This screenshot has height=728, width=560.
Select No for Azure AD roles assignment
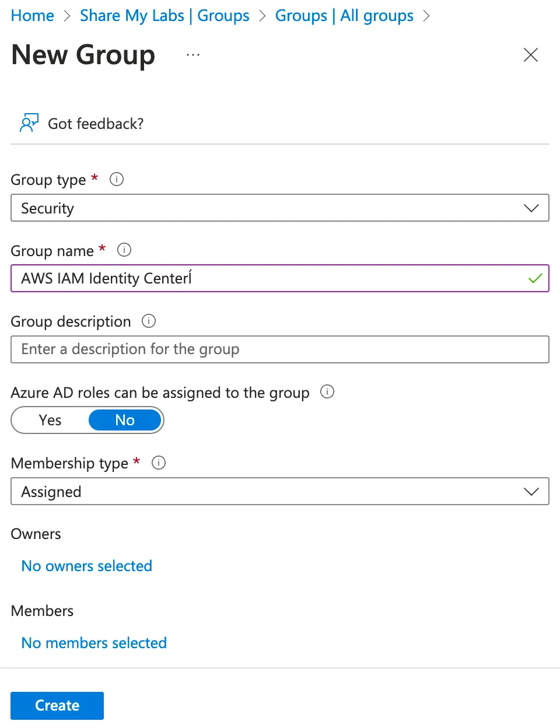click(125, 420)
